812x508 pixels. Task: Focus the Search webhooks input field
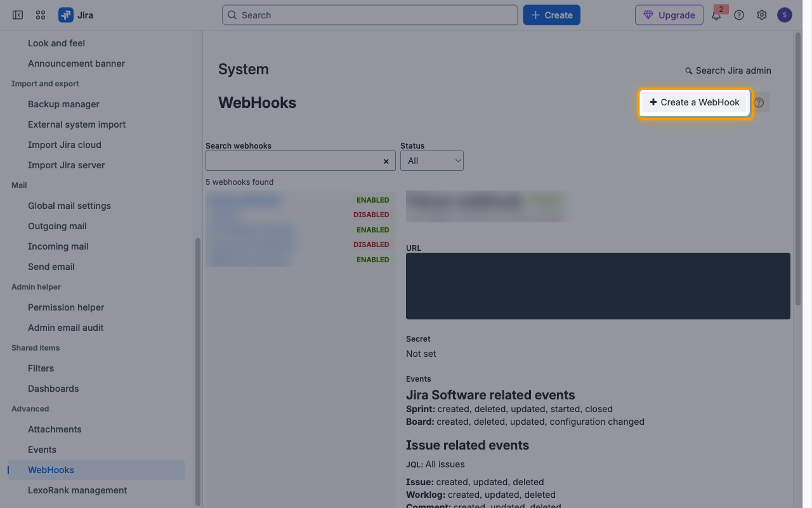click(x=301, y=161)
